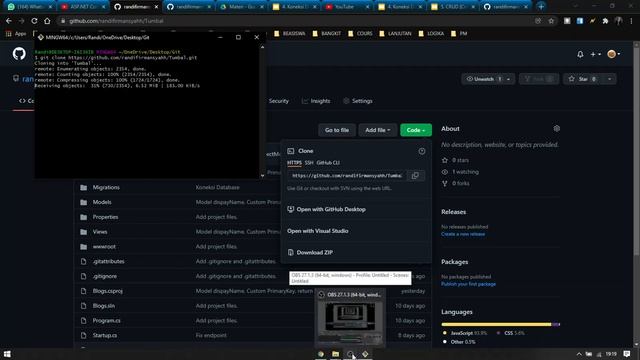Viewport: 640px width, 360px height.
Task: Star the repository
Action: coord(582,79)
